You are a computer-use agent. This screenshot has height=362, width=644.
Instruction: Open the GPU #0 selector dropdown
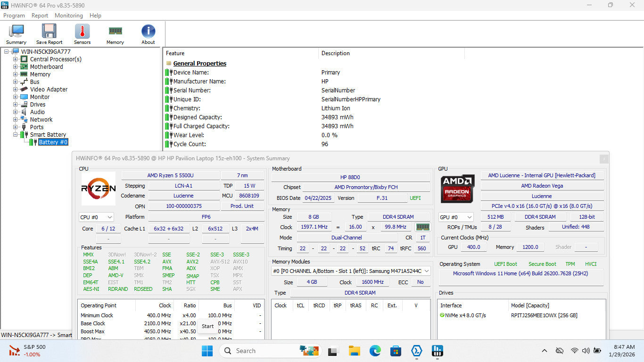point(456,217)
